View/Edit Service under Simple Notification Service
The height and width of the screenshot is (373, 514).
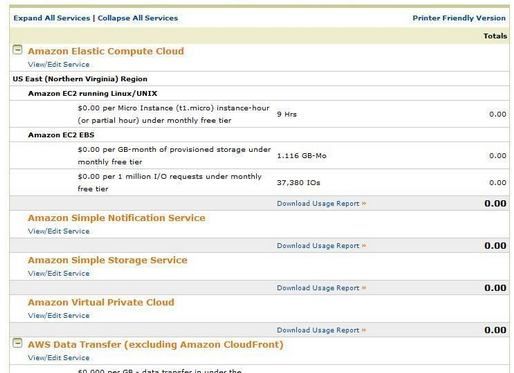59,231
